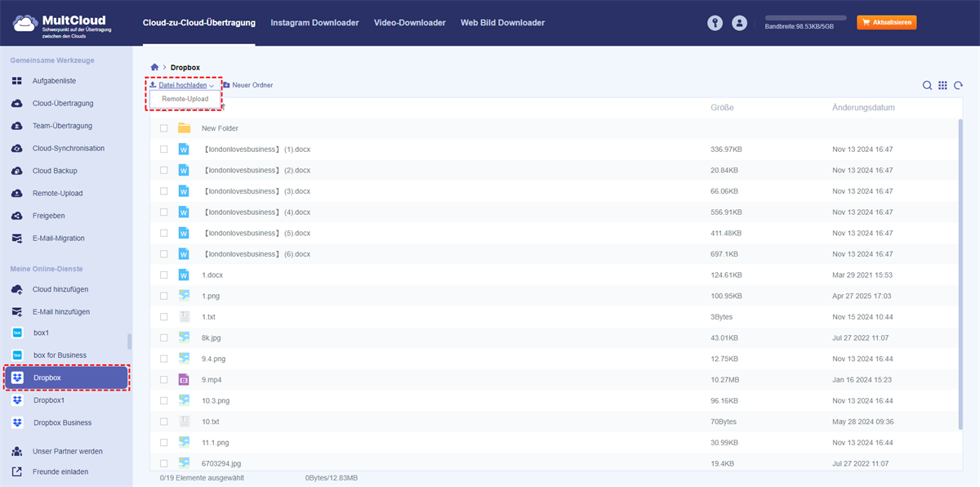
Task: Open 【londonlovesbusiness】(4).docx
Action: pos(256,212)
